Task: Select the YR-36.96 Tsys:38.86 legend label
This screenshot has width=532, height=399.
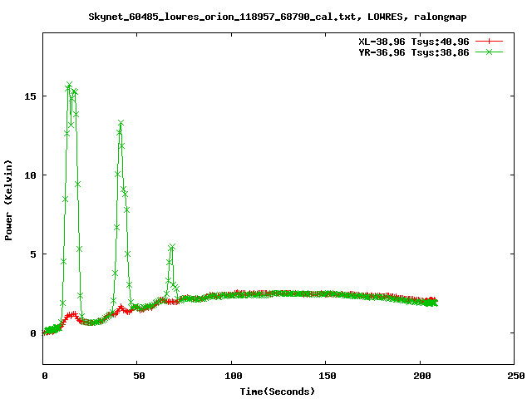Action: pos(414,52)
